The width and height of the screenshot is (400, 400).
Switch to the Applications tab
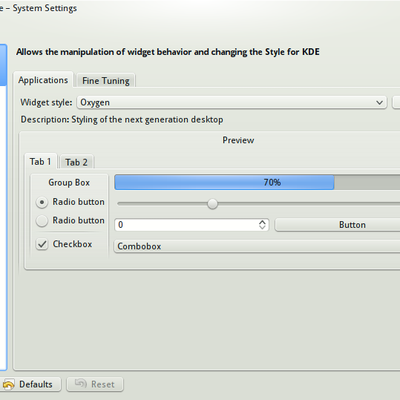point(43,80)
